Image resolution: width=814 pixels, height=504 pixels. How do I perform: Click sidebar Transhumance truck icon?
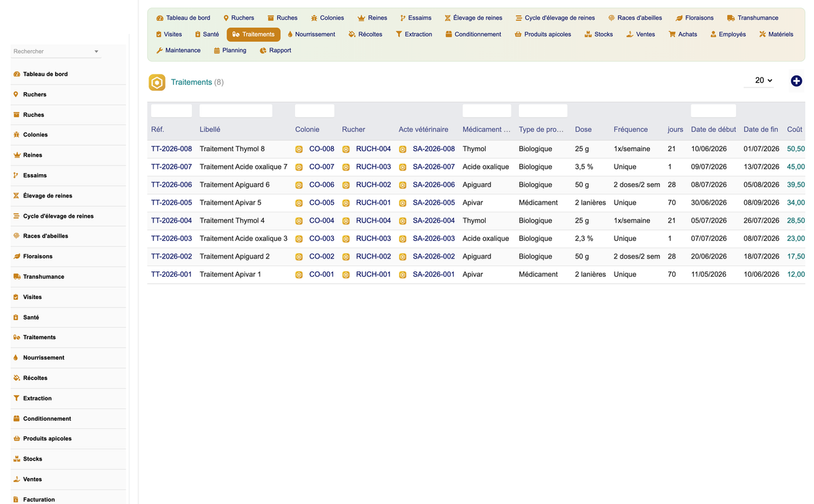click(16, 277)
